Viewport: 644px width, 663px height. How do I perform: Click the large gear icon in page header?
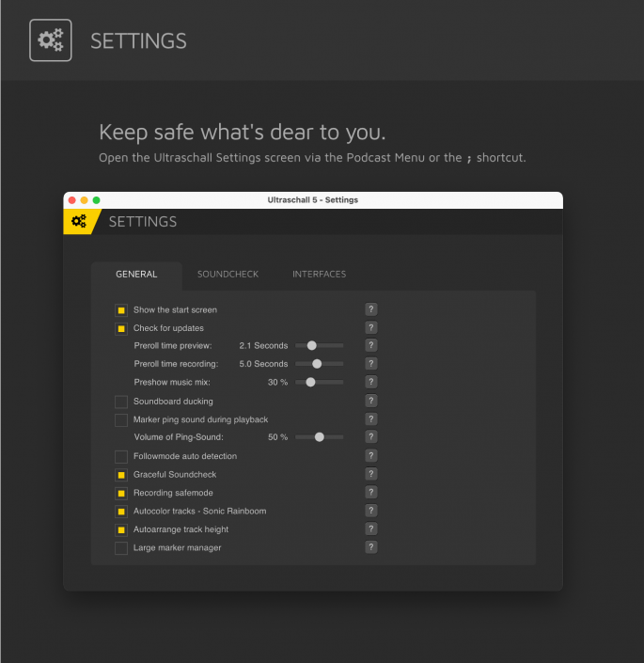pos(51,40)
